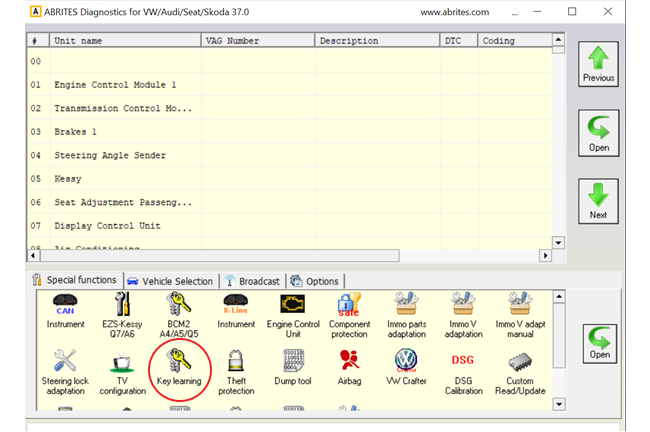Select the K-Line Instrument icon
650x432 pixels.
pyautogui.click(x=236, y=311)
